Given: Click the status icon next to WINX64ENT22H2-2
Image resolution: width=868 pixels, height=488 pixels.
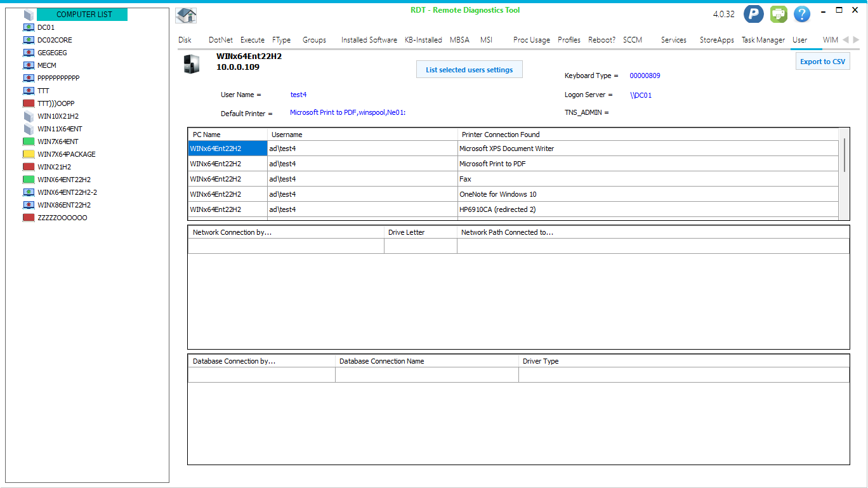Looking at the screenshot, I should click(x=28, y=192).
